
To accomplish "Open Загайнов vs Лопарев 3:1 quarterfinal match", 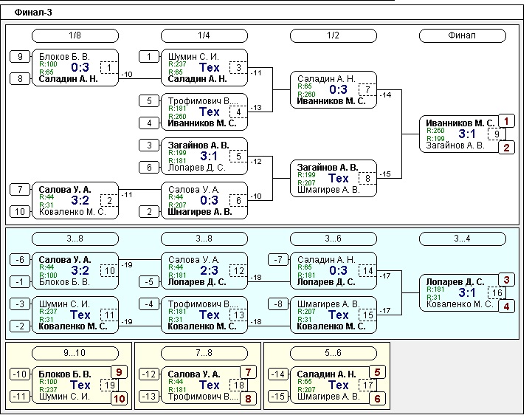I will (204, 156).
